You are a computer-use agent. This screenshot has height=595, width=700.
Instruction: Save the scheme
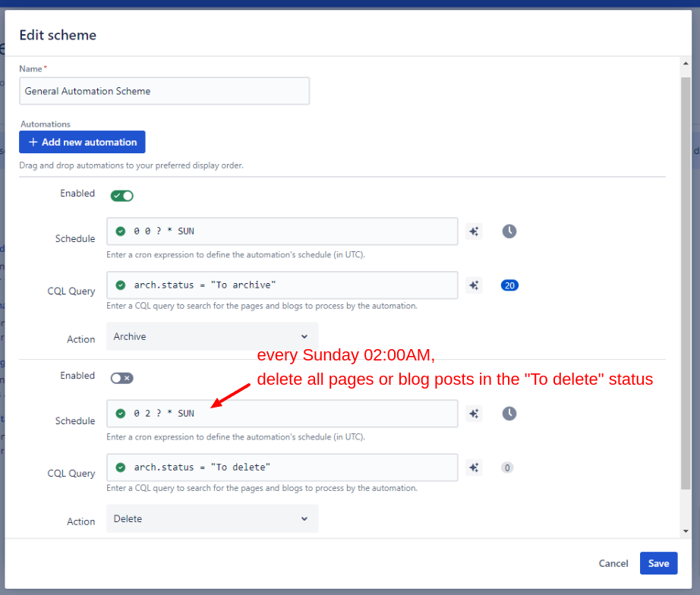[x=658, y=563]
